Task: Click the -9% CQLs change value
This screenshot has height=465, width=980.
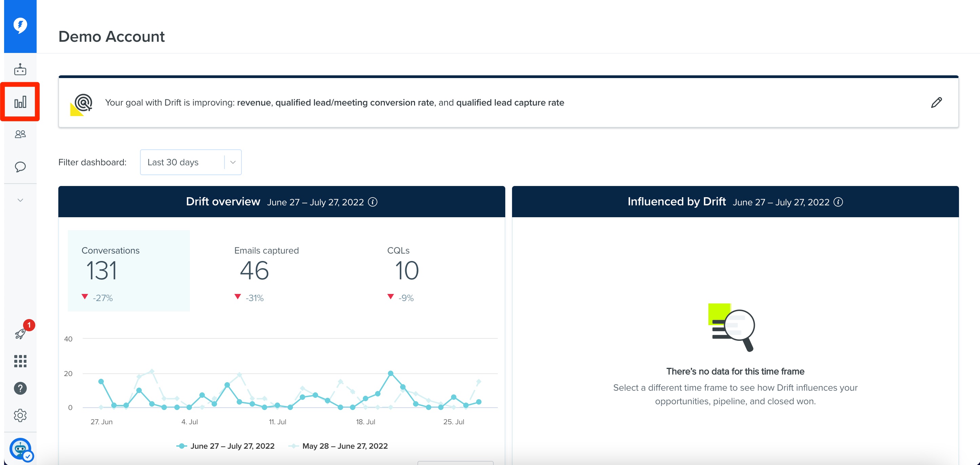Action: click(406, 298)
